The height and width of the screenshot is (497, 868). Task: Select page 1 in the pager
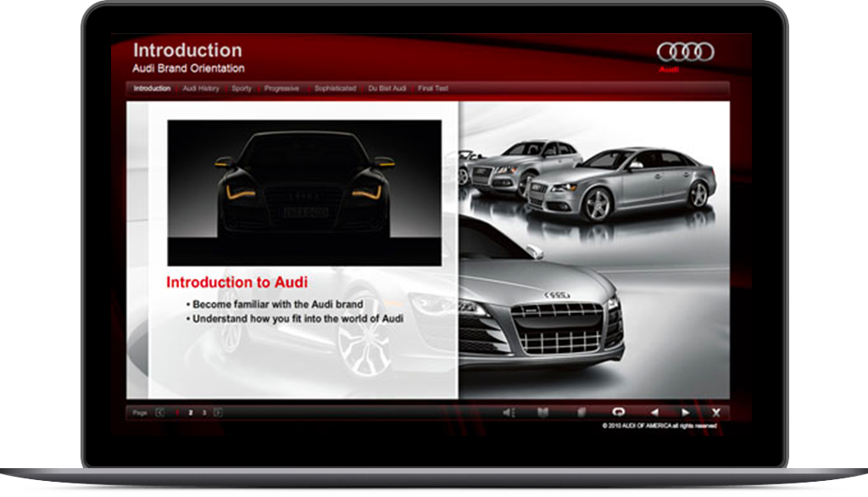pyautogui.click(x=176, y=413)
